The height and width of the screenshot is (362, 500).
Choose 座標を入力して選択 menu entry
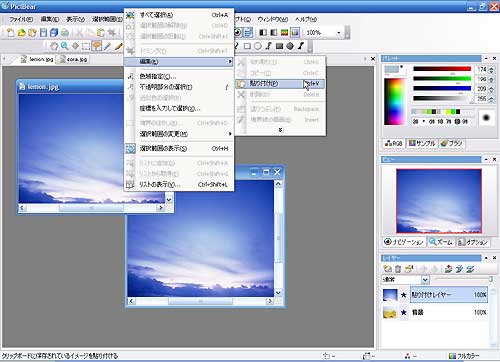(179, 109)
